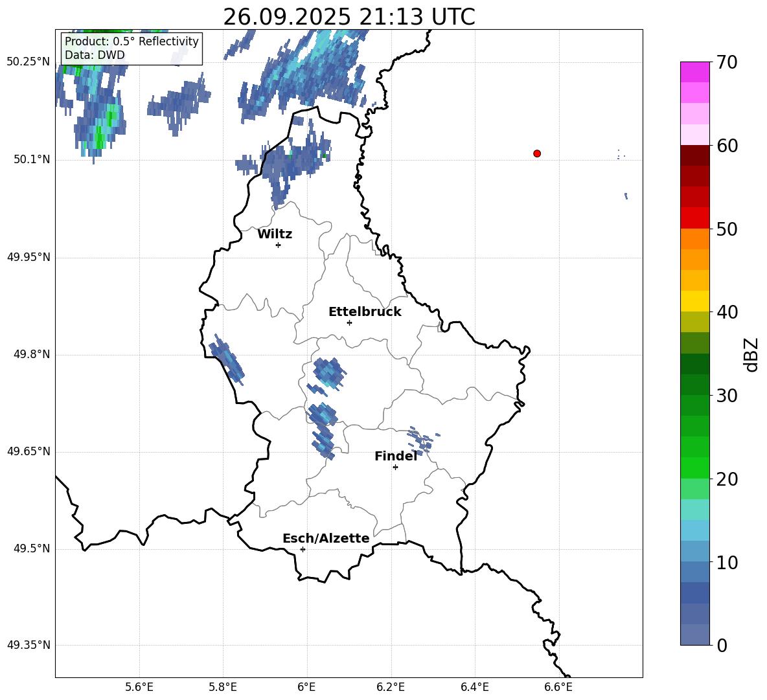Click the 6.4°E longitude label

(474, 687)
